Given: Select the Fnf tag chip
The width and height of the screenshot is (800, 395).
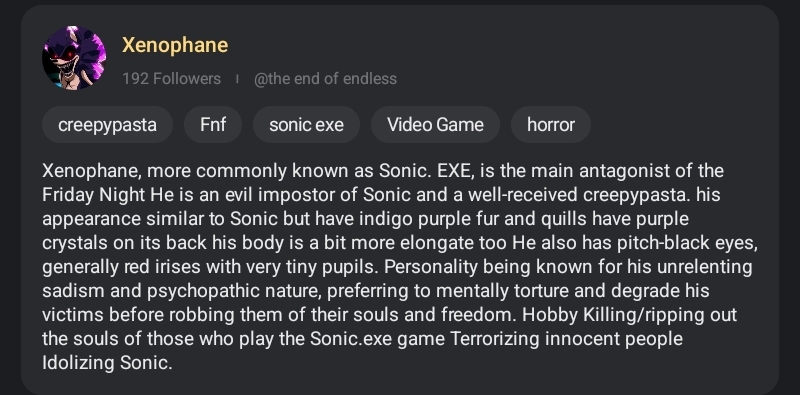Looking at the screenshot, I should (213, 125).
